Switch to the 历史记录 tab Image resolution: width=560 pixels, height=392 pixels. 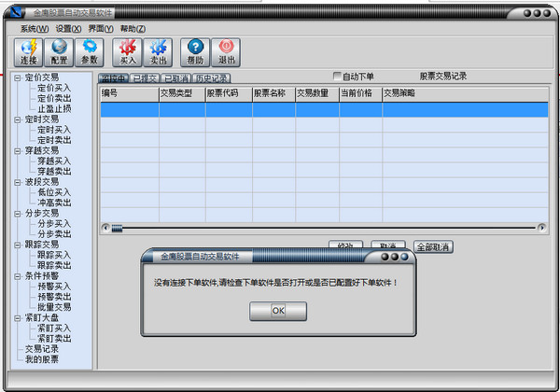[x=212, y=78]
